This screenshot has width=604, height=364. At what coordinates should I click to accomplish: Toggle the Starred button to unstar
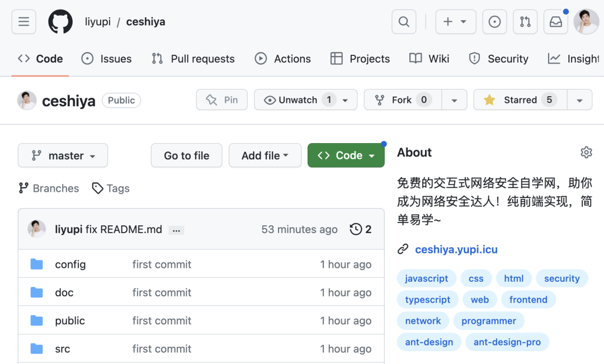pos(520,100)
